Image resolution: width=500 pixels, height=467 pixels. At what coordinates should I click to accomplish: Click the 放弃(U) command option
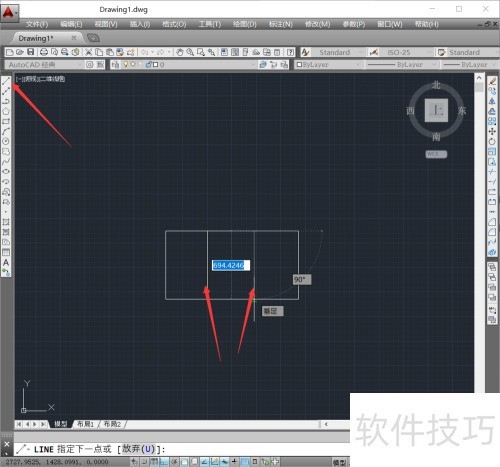pos(139,449)
